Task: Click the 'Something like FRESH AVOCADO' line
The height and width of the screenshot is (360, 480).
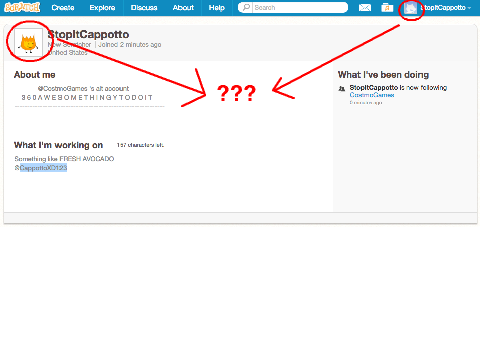Action: pos(64,159)
